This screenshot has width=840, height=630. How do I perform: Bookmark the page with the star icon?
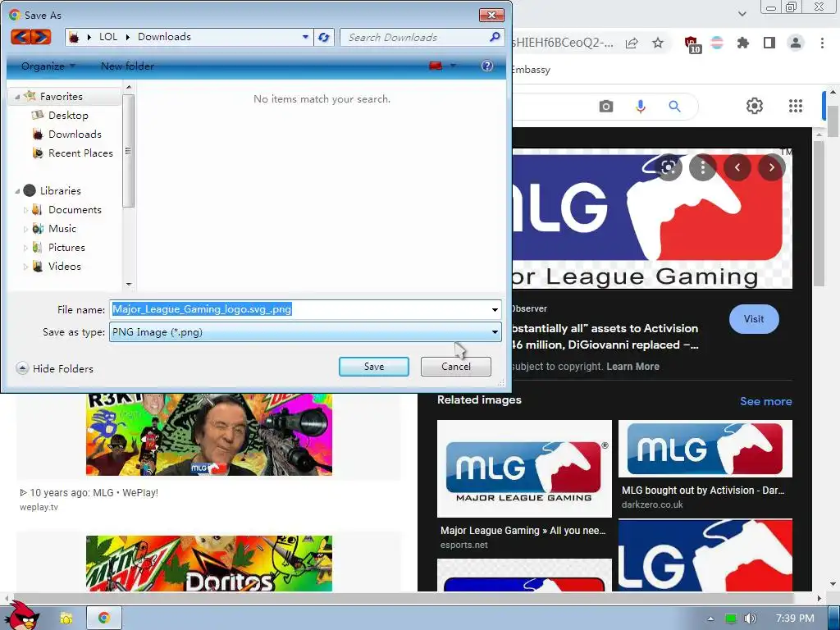coord(658,43)
